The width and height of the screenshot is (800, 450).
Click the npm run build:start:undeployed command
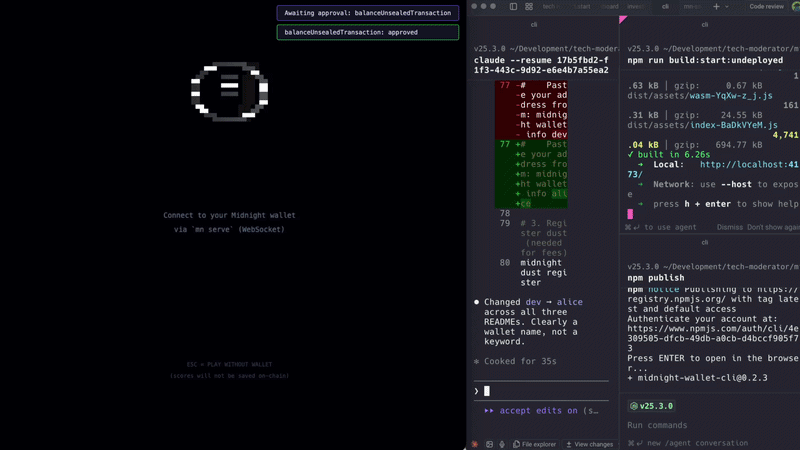(x=705, y=60)
